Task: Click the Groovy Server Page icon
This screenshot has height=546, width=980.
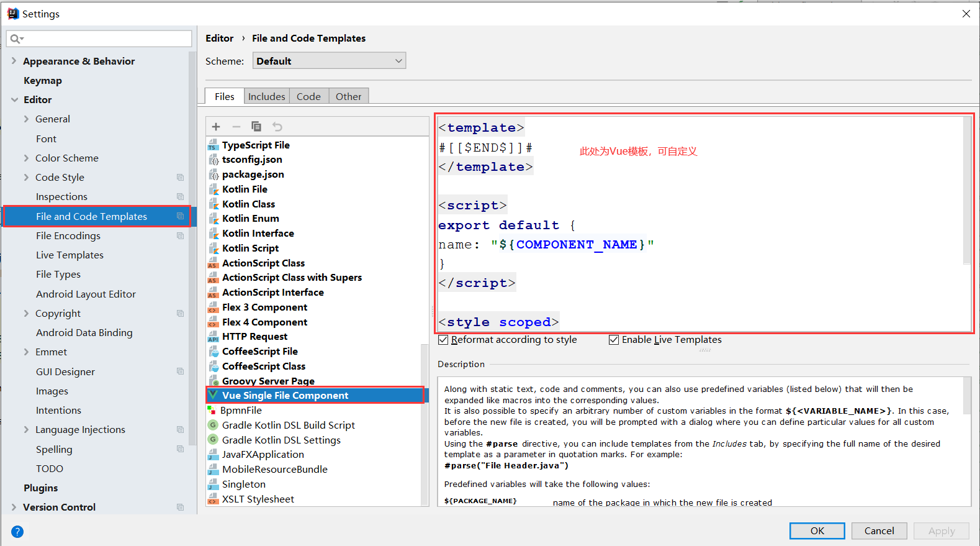Action: click(213, 381)
